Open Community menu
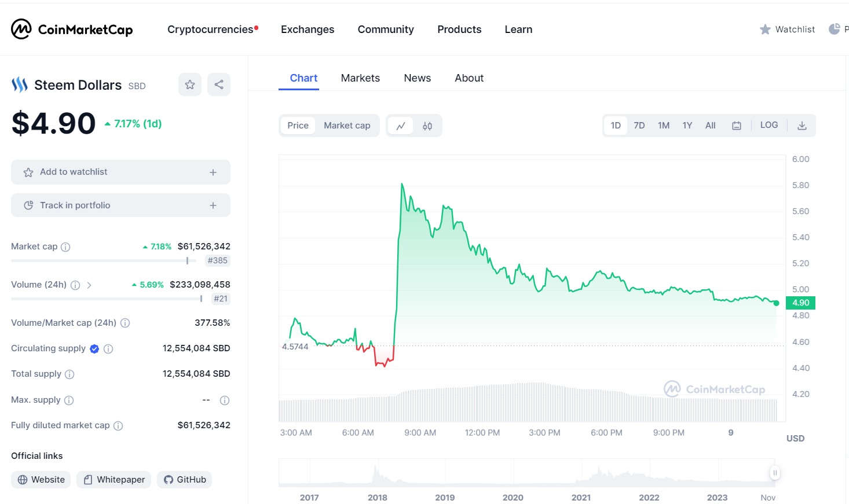This screenshot has width=849, height=504. point(386,30)
